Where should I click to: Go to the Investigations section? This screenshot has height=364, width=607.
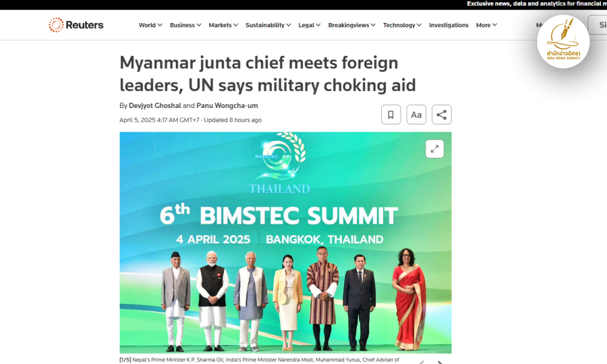pyautogui.click(x=449, y=25)
